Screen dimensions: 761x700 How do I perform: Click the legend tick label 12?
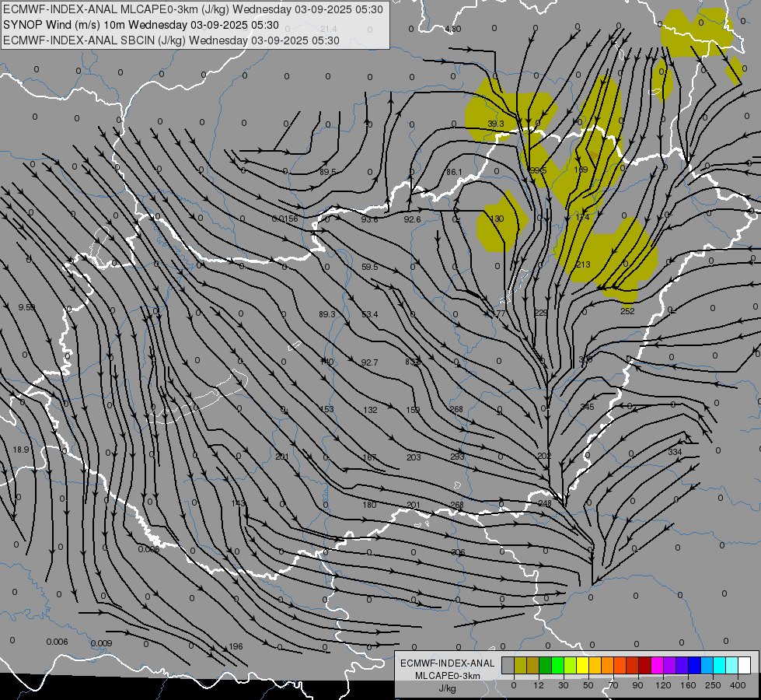pos(538,685)
